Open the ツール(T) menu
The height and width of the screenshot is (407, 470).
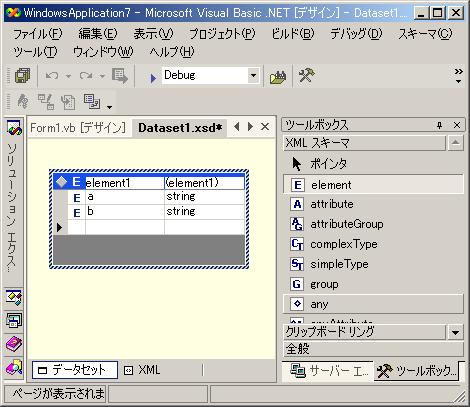[x=35, y=52]
